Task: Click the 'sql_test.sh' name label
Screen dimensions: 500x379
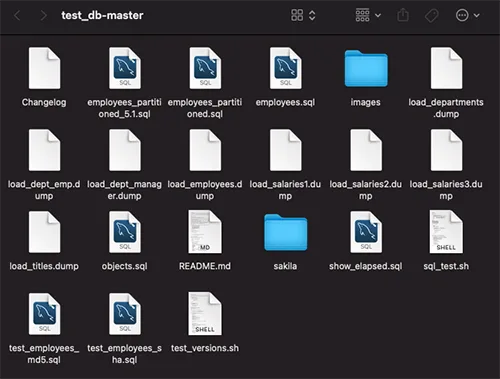Action: (x=446, y=266)
